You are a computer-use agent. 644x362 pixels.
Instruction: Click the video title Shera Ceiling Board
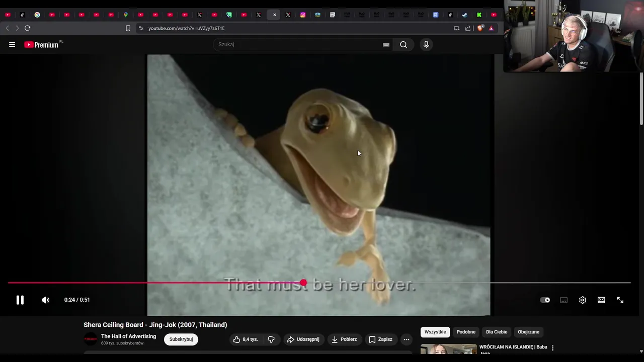(155, 325)
